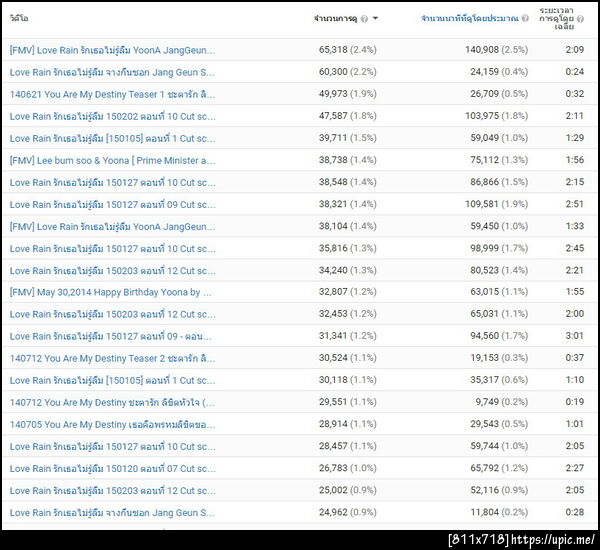Open Love Rain 150120 episode 07 cut scene video

click(112, 468)
